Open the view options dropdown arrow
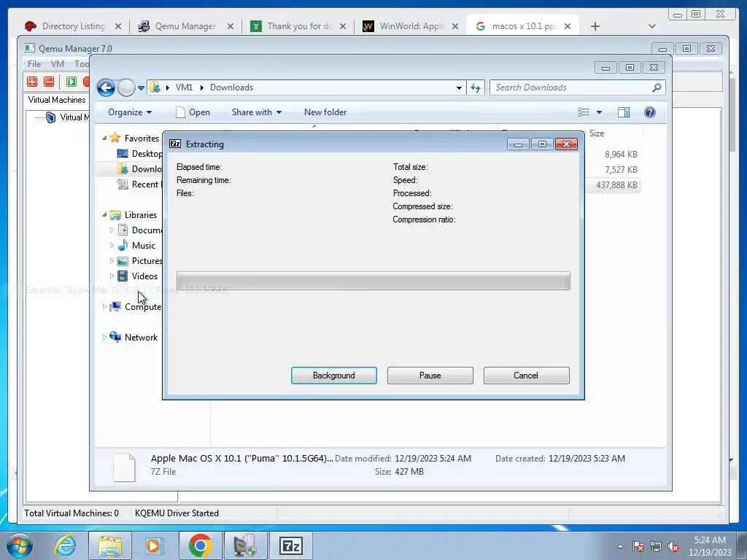This screenshot has width=747, height=560. pyautogui.click(x=600, y=112)
